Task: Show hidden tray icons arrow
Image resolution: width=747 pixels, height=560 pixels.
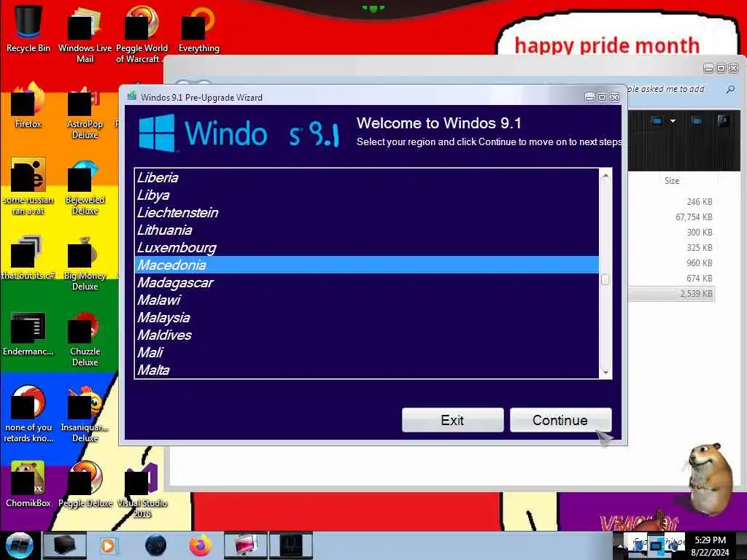Action: 620,546
